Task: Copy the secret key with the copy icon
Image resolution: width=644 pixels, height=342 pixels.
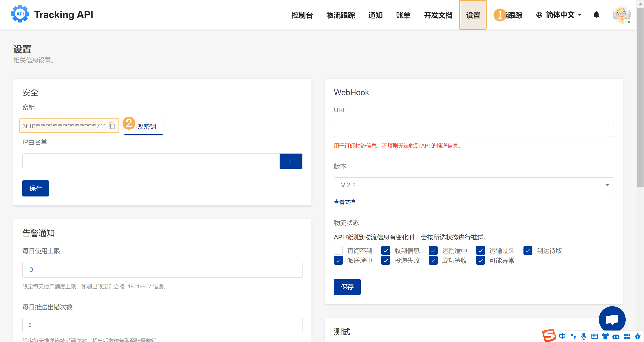Action: click(x=112, y=126)
